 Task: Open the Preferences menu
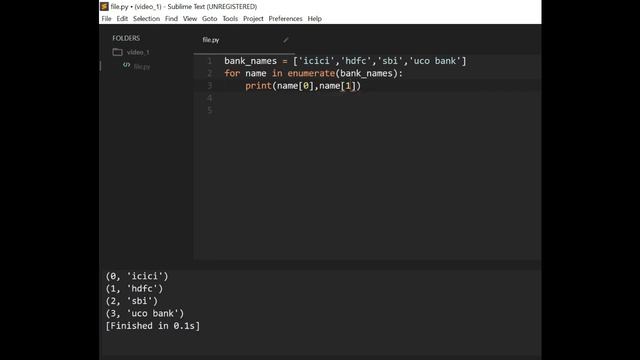tap(285, 19)
